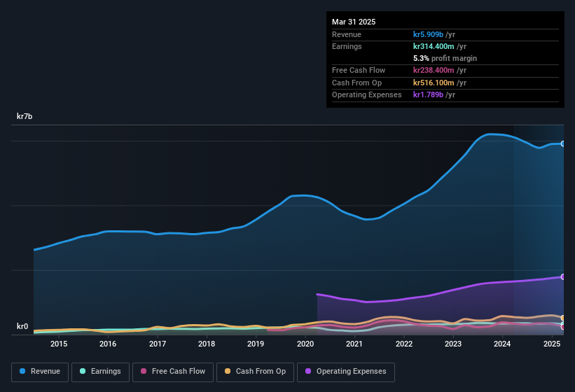The height and width of the screenshot is (392, 575).
Task: Click the 2018 x-axis label
Action: [207, 344]
